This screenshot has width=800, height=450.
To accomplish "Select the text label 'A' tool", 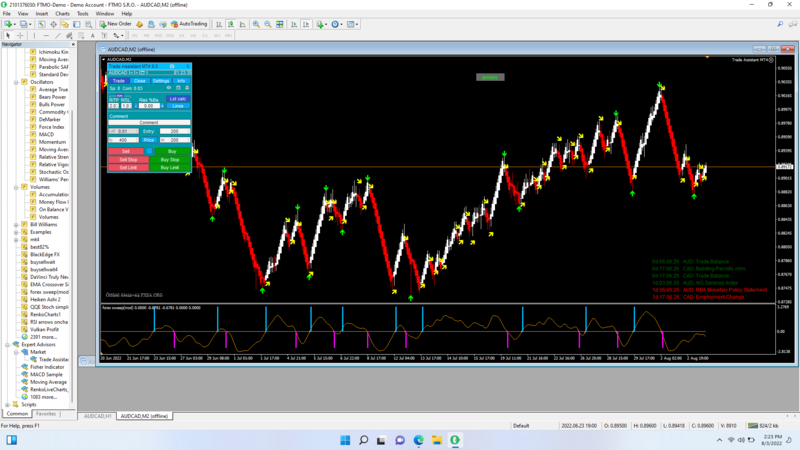I will [x=93, y=35].
